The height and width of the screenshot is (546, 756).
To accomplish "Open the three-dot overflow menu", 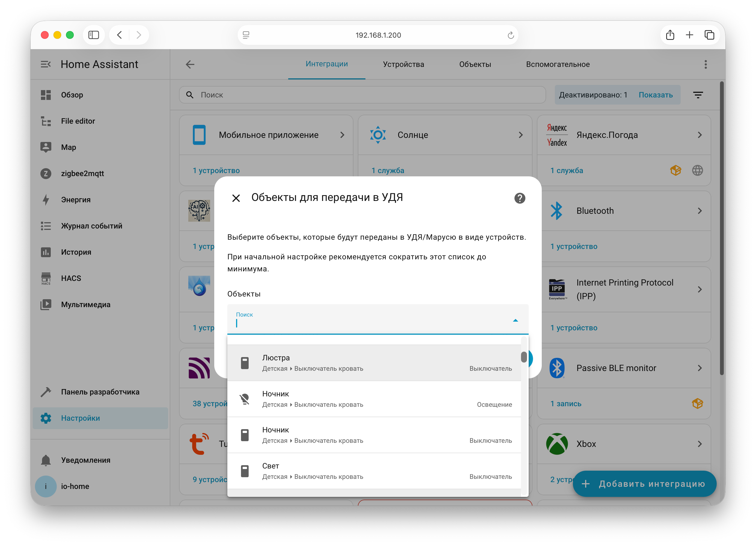I will coord(705,64).
